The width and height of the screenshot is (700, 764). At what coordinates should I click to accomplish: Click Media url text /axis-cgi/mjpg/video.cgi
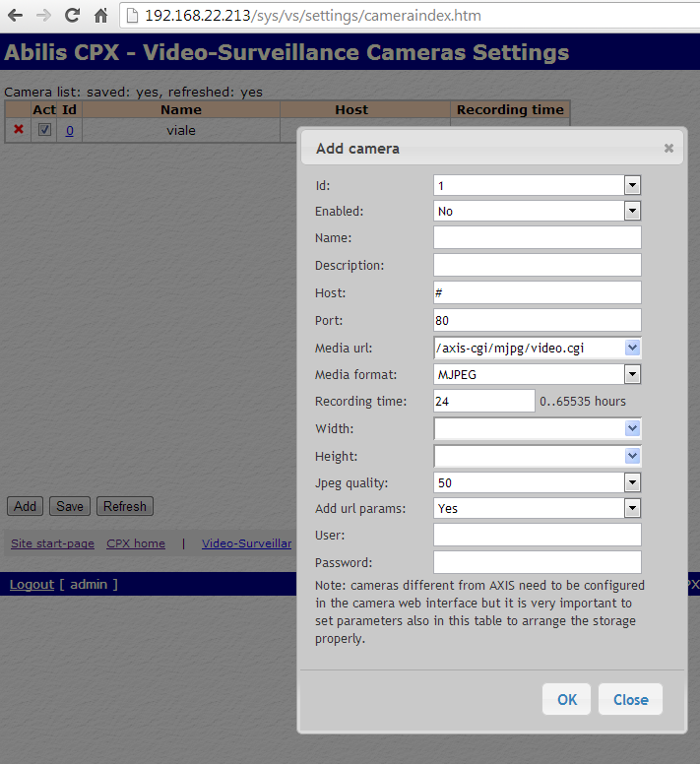(510, 348)
